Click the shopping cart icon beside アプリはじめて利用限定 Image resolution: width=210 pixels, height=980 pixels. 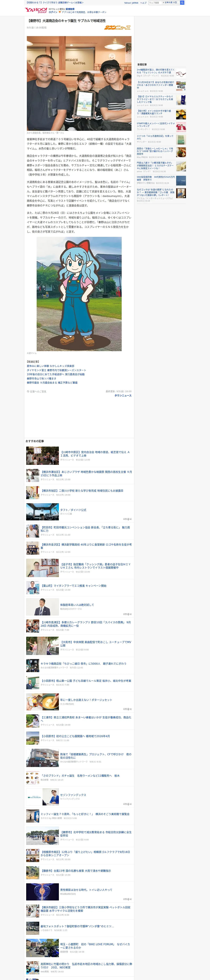click(60, 12)
